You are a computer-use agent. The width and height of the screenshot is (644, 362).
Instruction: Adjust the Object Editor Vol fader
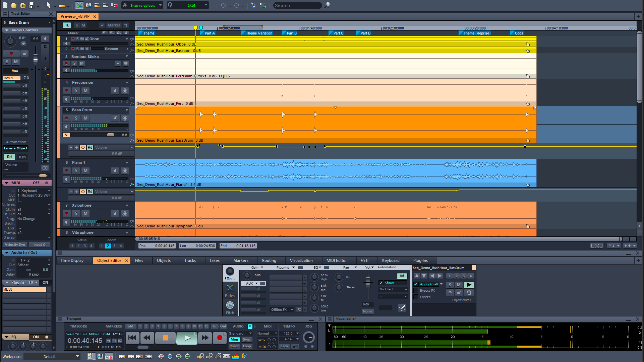pyautogui.click(x=368, y=283)
